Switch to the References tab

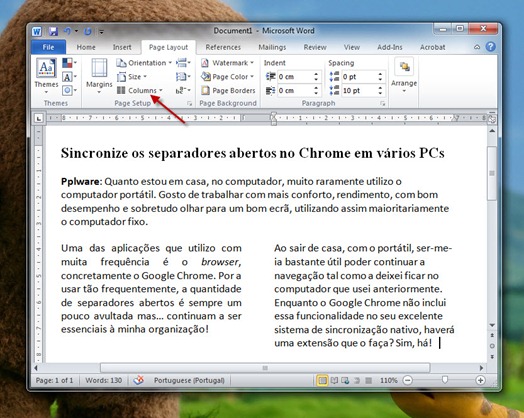pos(223,47)
